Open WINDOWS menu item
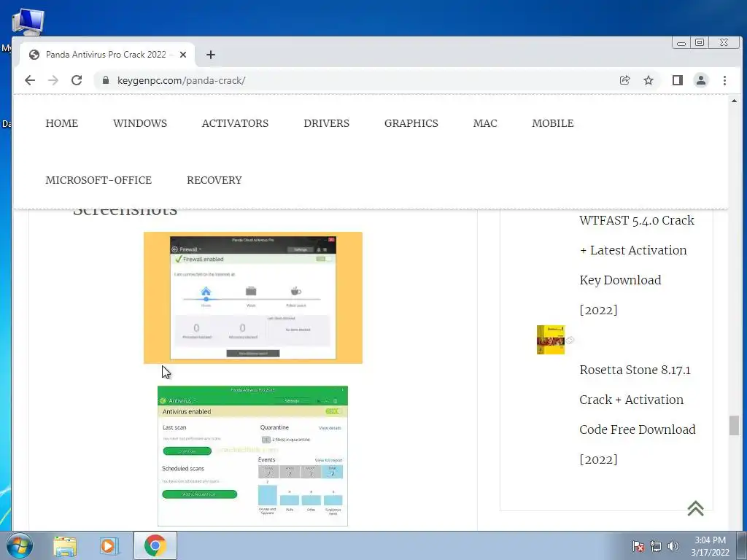747x560 pixels. point(140,123)
